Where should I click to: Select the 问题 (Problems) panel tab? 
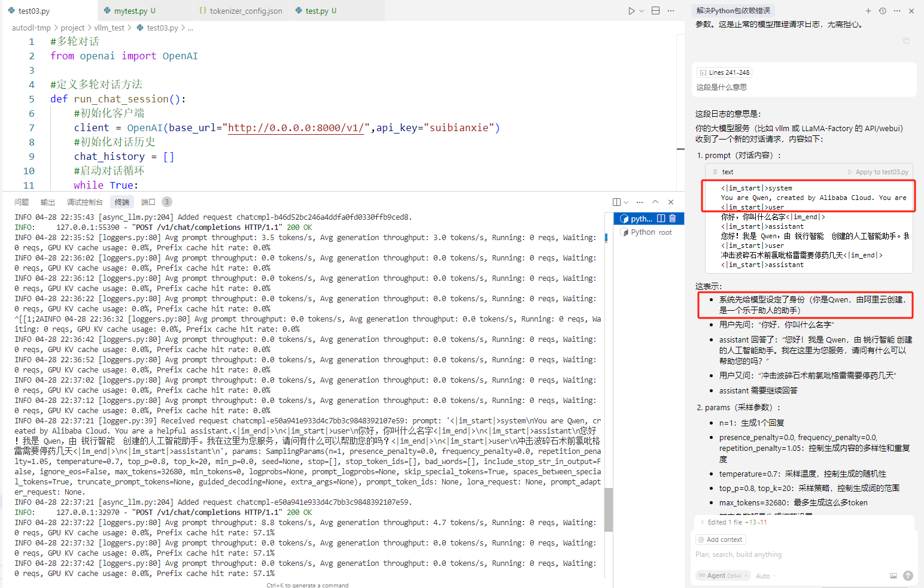pos(22,202)
